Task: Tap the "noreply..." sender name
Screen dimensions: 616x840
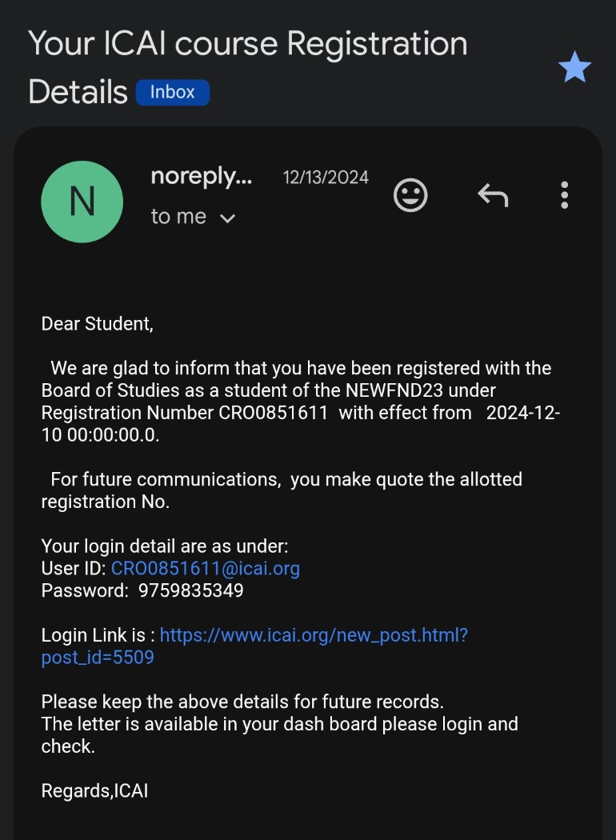Action: (x=202, y=177)
